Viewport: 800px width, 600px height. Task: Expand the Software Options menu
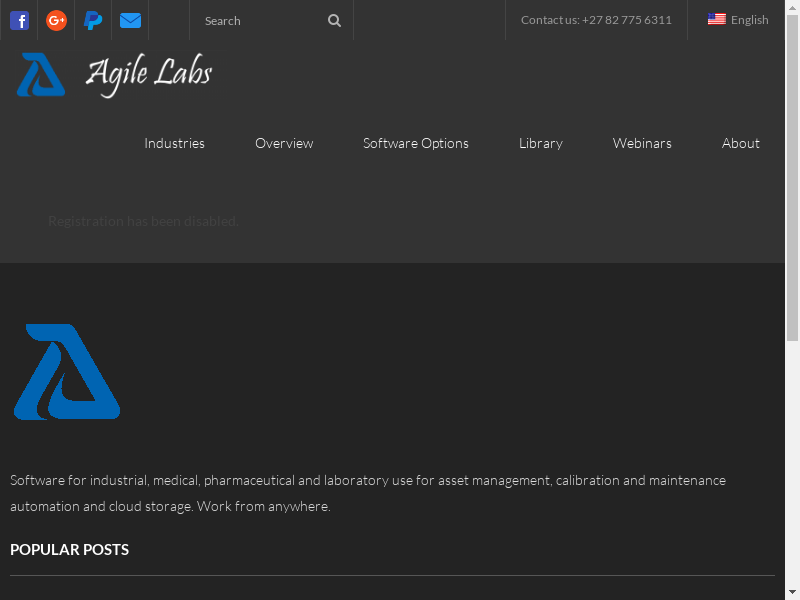415,143
